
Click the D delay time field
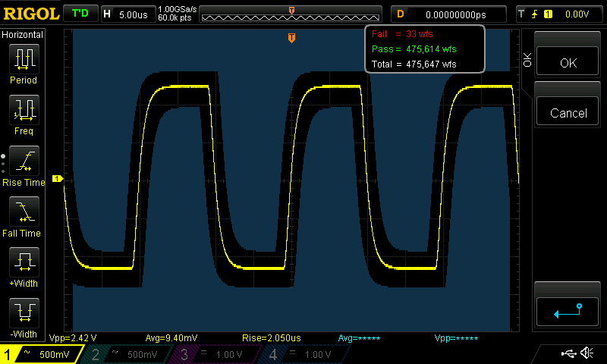[x=449, y=14]
